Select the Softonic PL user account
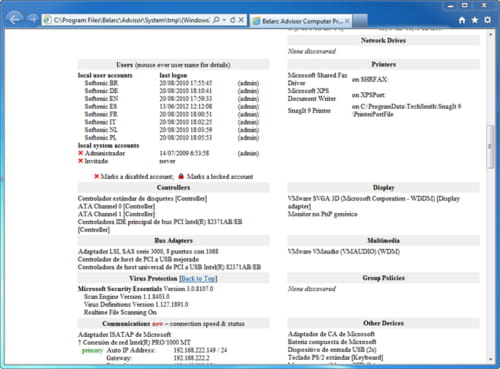This screenshot has width=500, height=369. click(x=101, y=138)
